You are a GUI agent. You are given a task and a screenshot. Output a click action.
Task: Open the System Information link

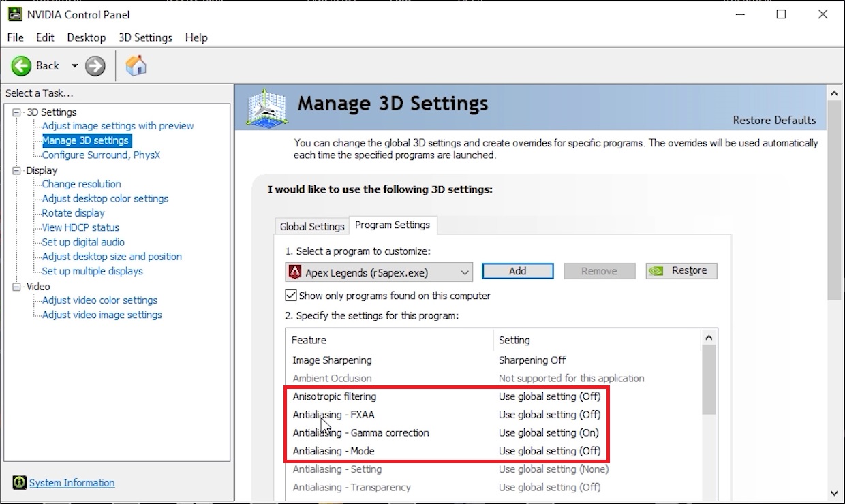pos(72,483)
